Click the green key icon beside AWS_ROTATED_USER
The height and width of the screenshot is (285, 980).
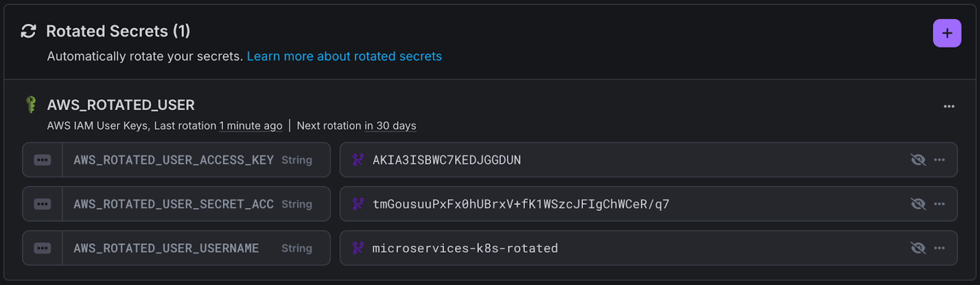pyautogui.click(x=31, y=105)
